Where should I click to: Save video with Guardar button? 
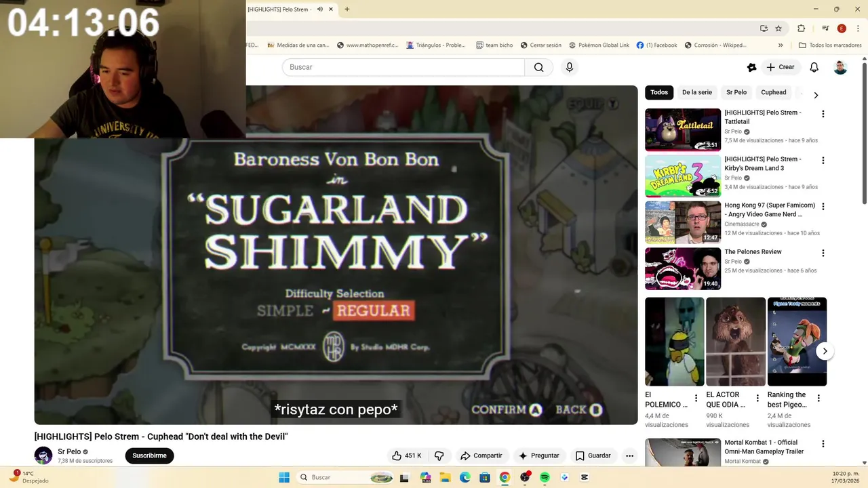[593, 455]
